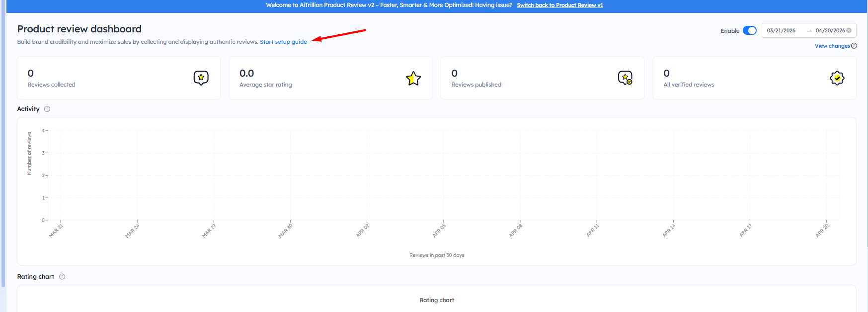Click the arrow between the two dates

point(809,31)
